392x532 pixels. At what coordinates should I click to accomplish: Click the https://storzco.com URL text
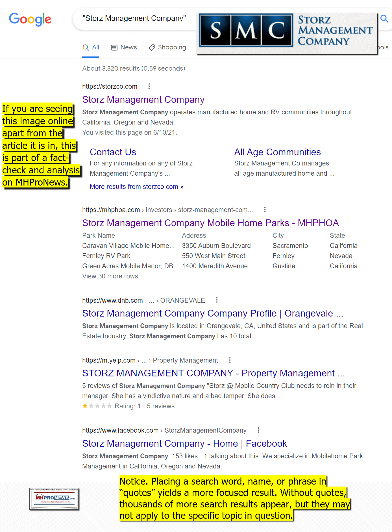click(110, 86)
